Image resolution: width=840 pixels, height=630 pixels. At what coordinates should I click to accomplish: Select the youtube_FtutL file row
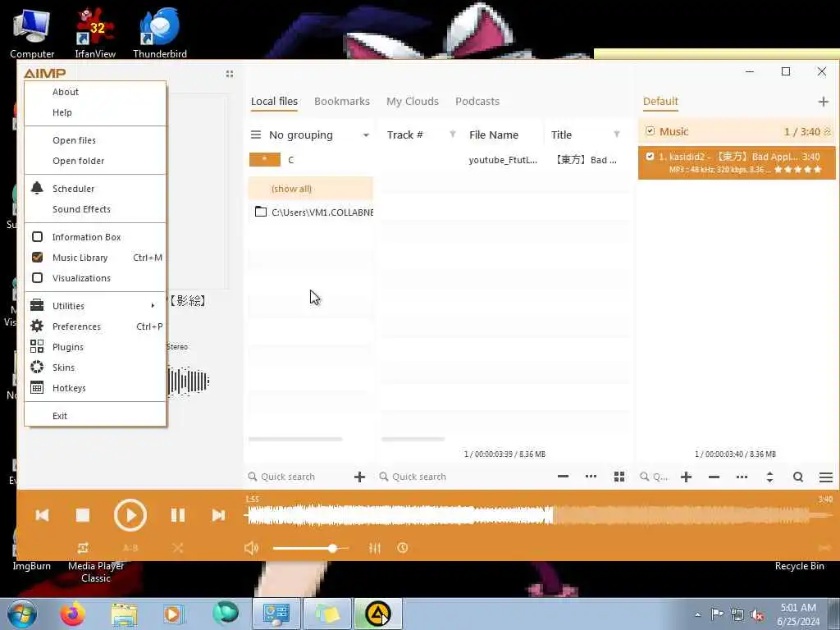pos(503,160)
